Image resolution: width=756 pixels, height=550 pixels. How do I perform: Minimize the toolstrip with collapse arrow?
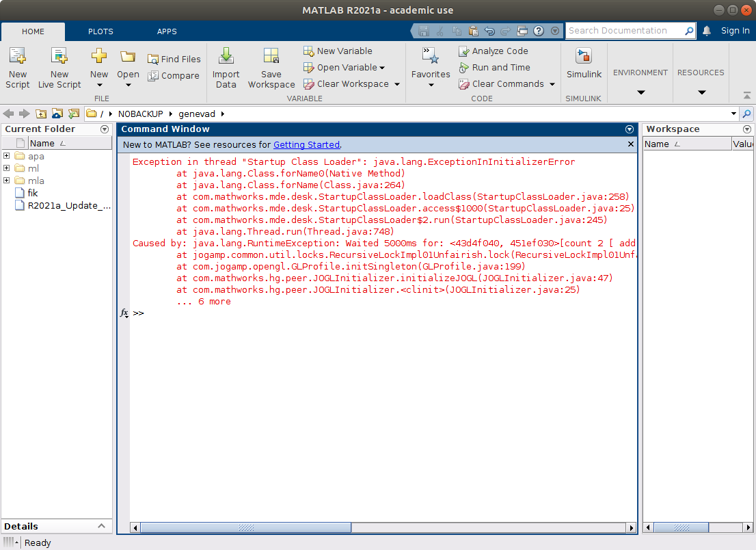pyautogui.click(x=746, y=96)
